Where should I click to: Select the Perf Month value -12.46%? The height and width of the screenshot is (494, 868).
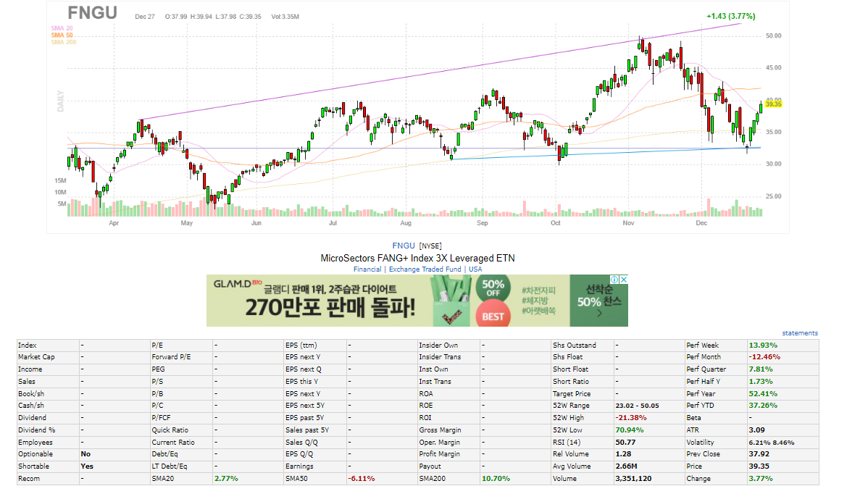pyautogui.click(x=764, y=357)
